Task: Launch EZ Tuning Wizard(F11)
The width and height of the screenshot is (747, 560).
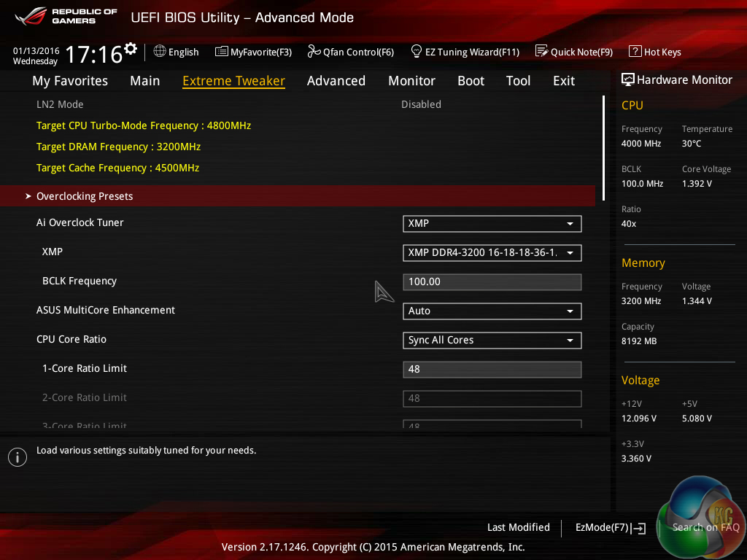Action: 465,52
